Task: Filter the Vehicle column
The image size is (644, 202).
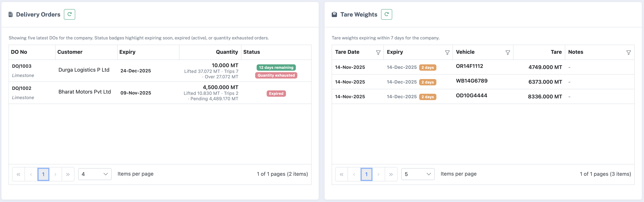Action: pos(508,52)
